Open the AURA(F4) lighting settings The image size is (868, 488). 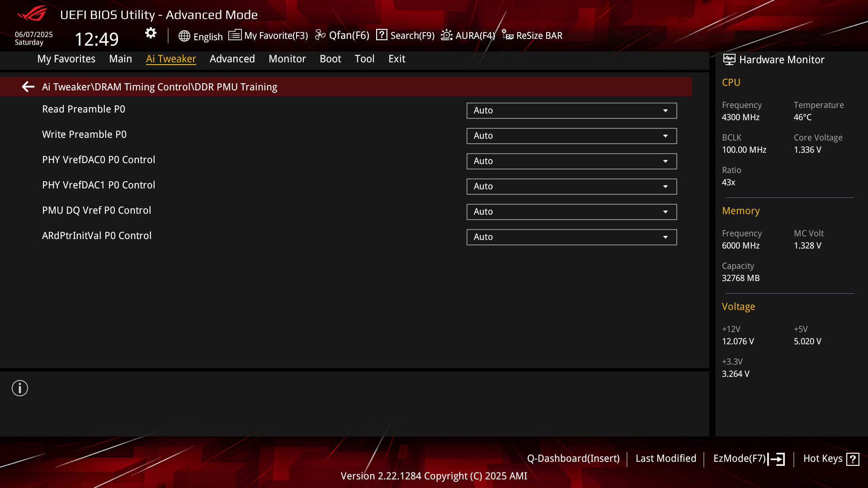click(468, 35)
